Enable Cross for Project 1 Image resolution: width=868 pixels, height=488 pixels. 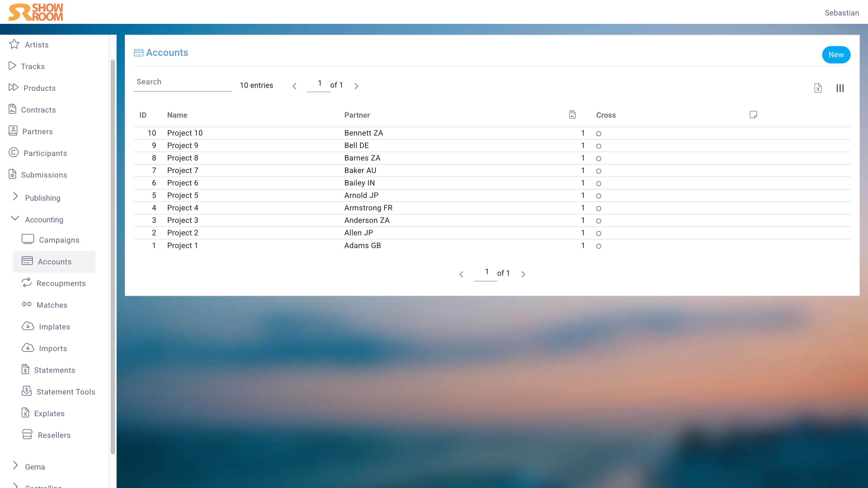point(598,246)
